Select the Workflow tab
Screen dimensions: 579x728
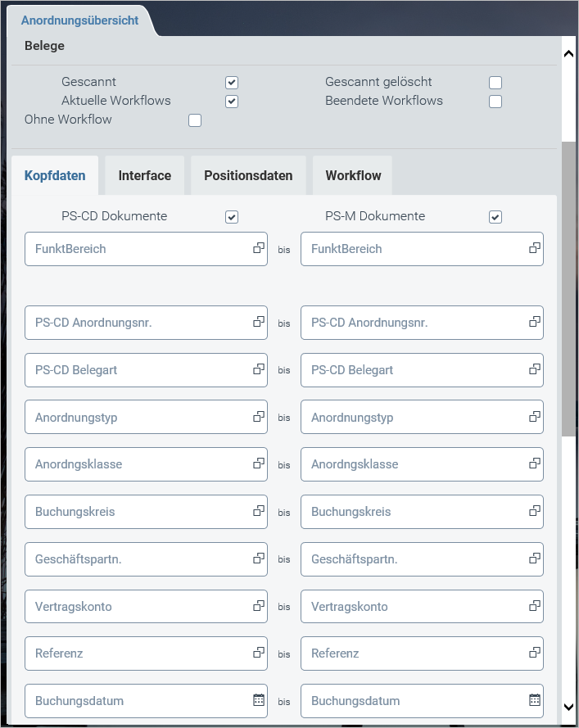click(353, 175)
